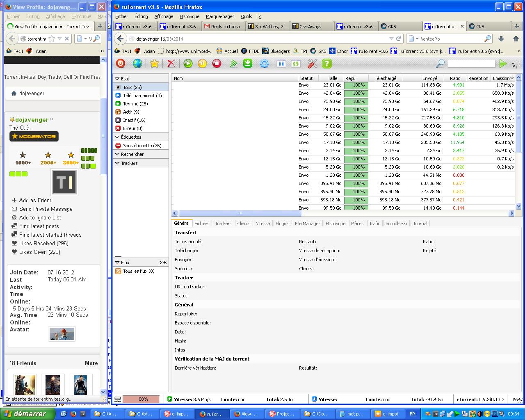Click the Firefox back arrow in ruTorrent window
The height and width of the screenshot is (420, 525).
point(120,39)
